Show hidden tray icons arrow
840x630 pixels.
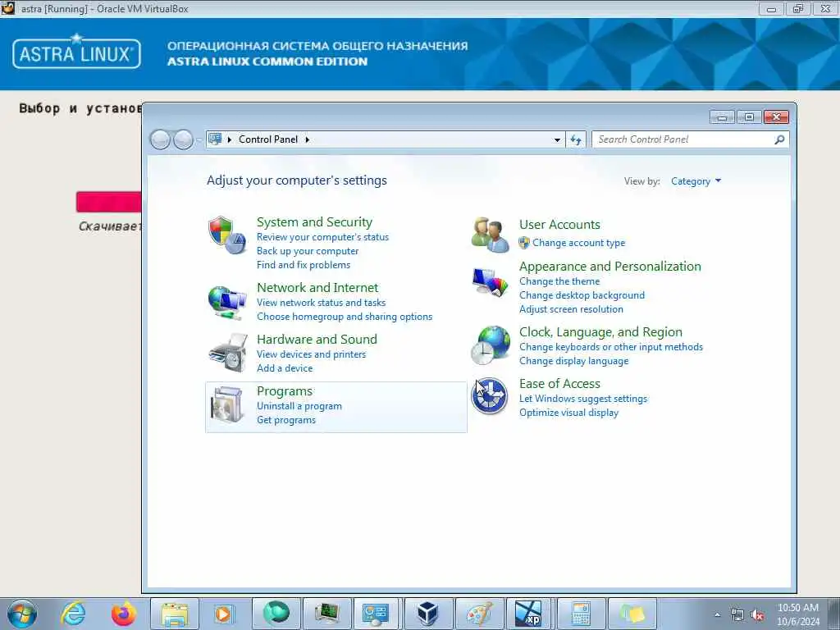tap(717, 615)
